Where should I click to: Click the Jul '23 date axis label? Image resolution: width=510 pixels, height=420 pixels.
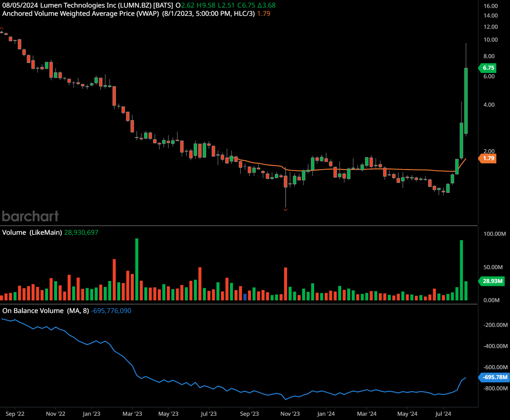pyautogui.click(x=209, y=414)
